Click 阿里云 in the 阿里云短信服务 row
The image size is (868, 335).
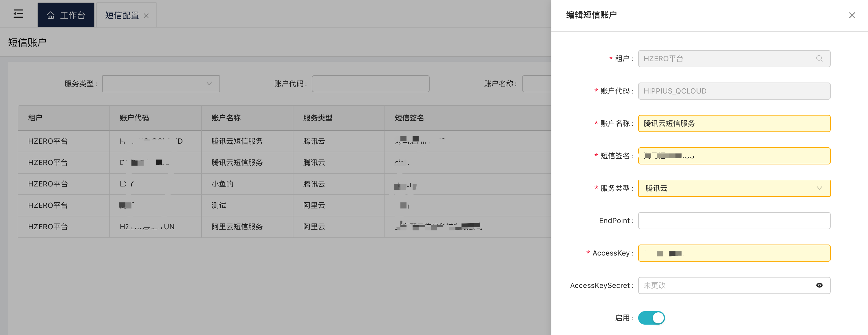click(314, 226)
